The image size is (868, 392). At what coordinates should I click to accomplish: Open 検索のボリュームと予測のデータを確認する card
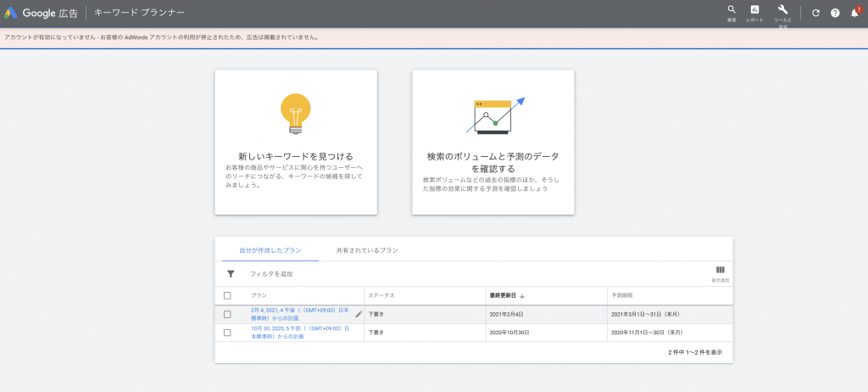(x=493, y=142)
